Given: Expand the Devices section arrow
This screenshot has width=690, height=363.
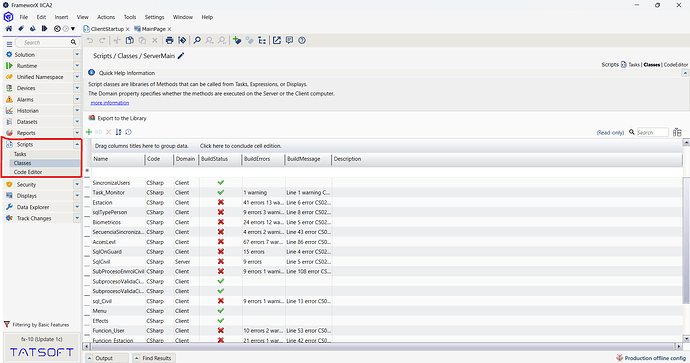Looking at the screenshot, I should coord(77,88).
